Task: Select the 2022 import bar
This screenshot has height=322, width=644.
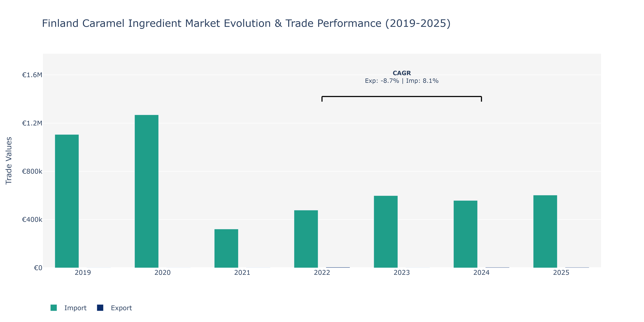Action: tap(306, 239)
